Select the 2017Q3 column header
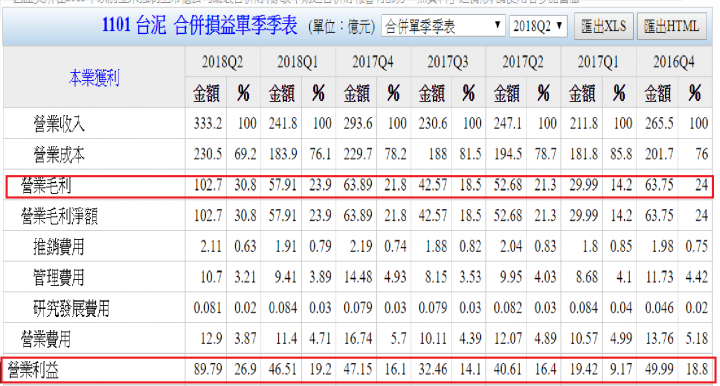This screenshot has height=386, width=720. point(448,62)
